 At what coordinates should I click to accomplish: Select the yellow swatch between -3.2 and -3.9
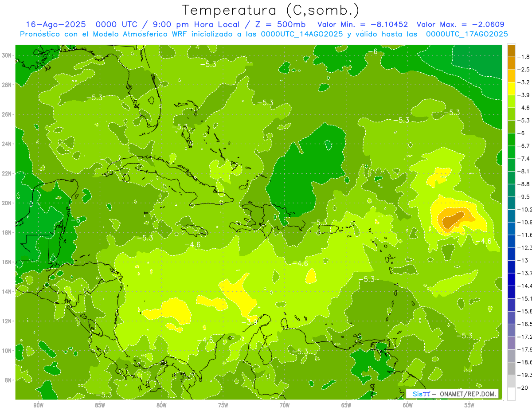coord(511,89)
